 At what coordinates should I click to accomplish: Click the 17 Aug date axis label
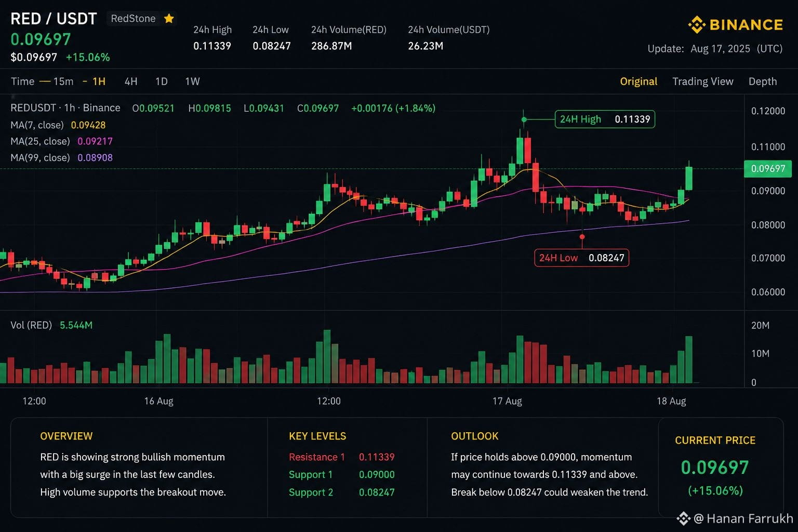click(507, 401)
